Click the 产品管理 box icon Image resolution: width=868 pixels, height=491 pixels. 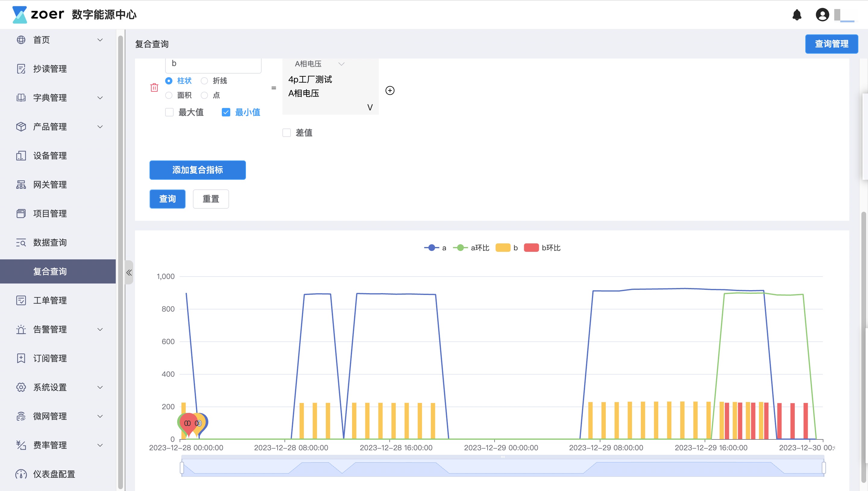coord(21,127)
